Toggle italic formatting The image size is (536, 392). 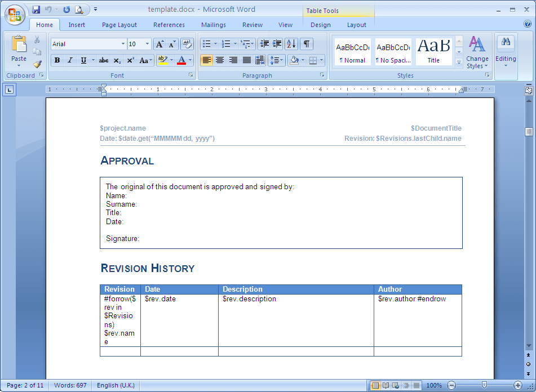pyautogui.click(x=69, y=60)
